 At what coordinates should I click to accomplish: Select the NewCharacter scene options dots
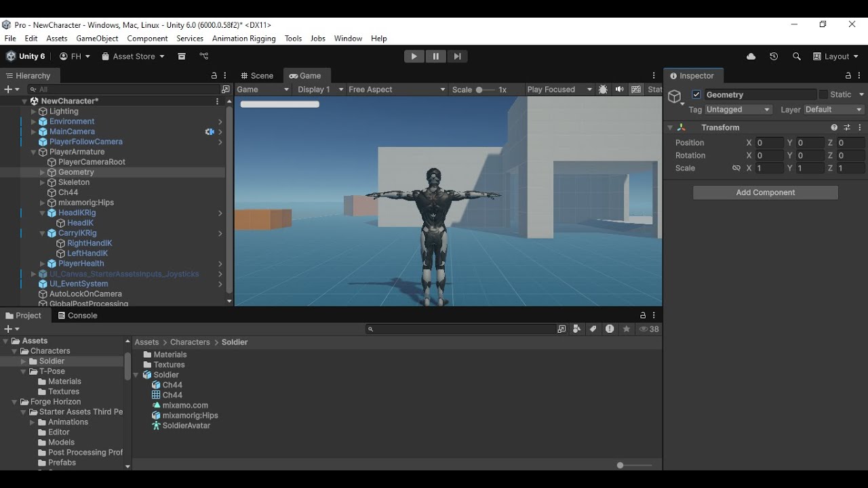tap(217, 101)
